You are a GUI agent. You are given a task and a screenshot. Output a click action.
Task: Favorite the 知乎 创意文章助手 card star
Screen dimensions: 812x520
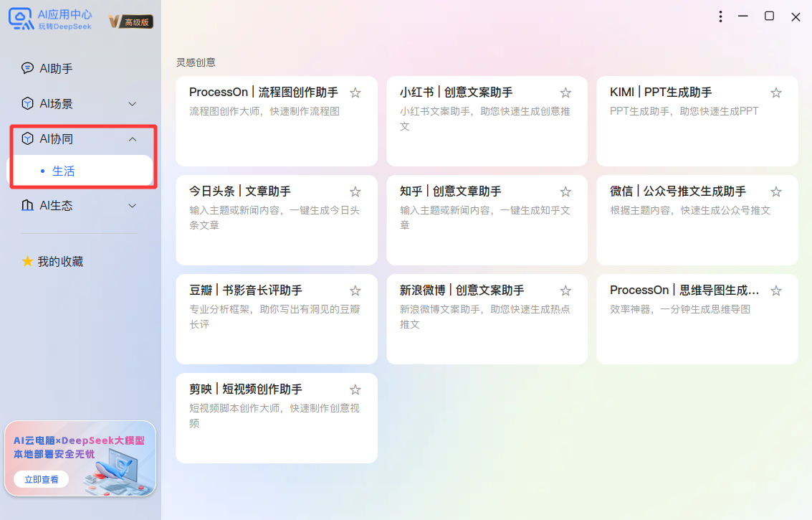(565, 192)
